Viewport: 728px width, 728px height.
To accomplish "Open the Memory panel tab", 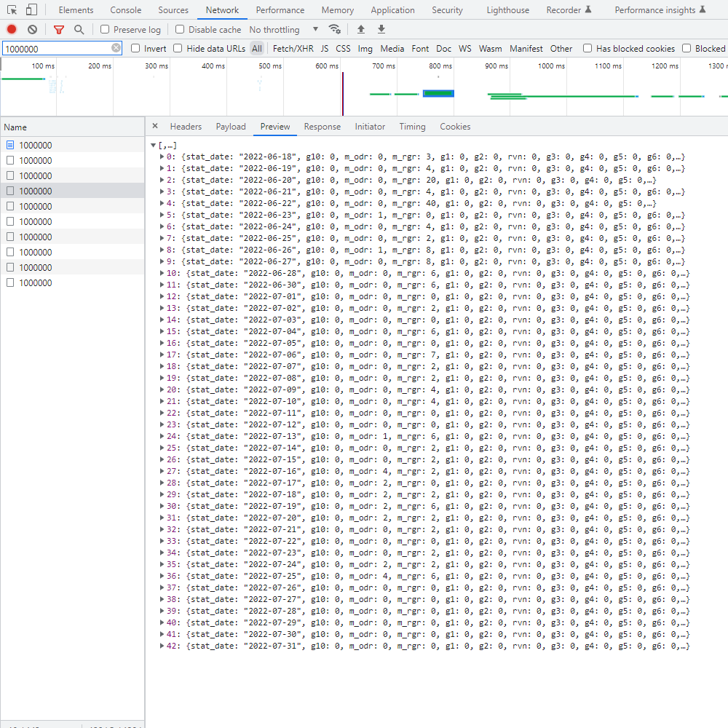I will point(338,9).
